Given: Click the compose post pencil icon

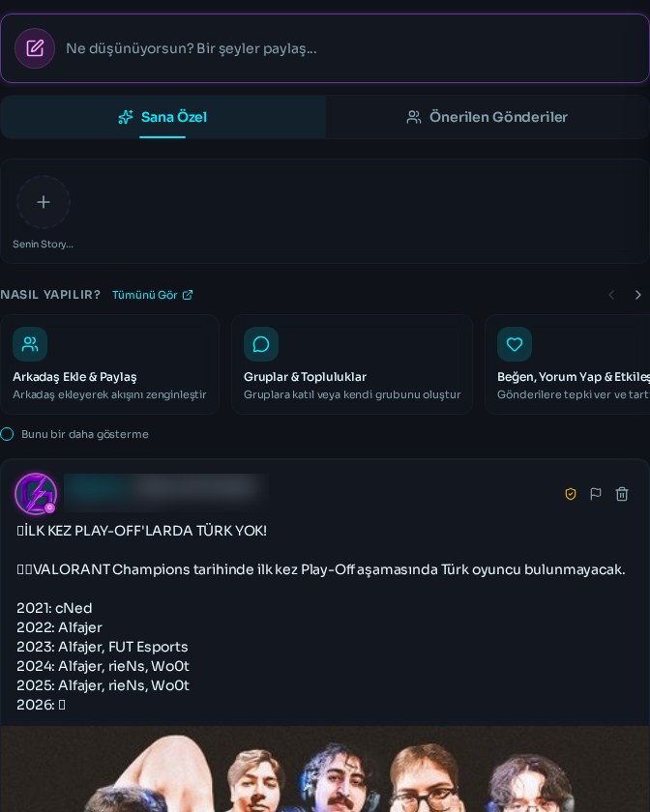Looking at the screenshot, I should [x=35, y=48].
